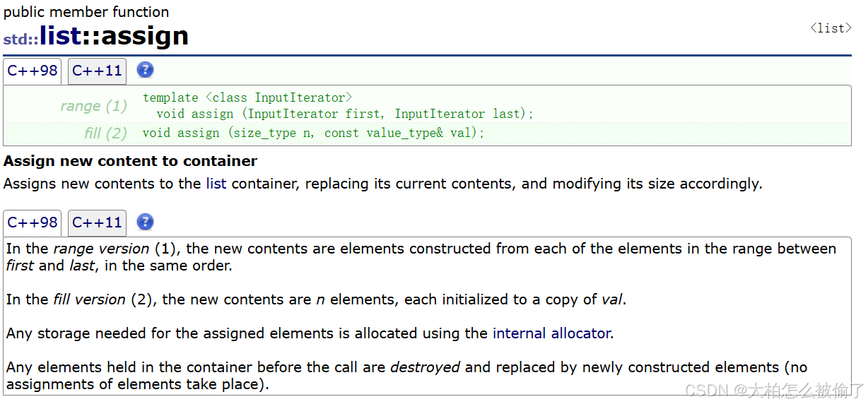Open the <list> header link at top right
Screen dimensions: 868x404
tap(831, 28)
